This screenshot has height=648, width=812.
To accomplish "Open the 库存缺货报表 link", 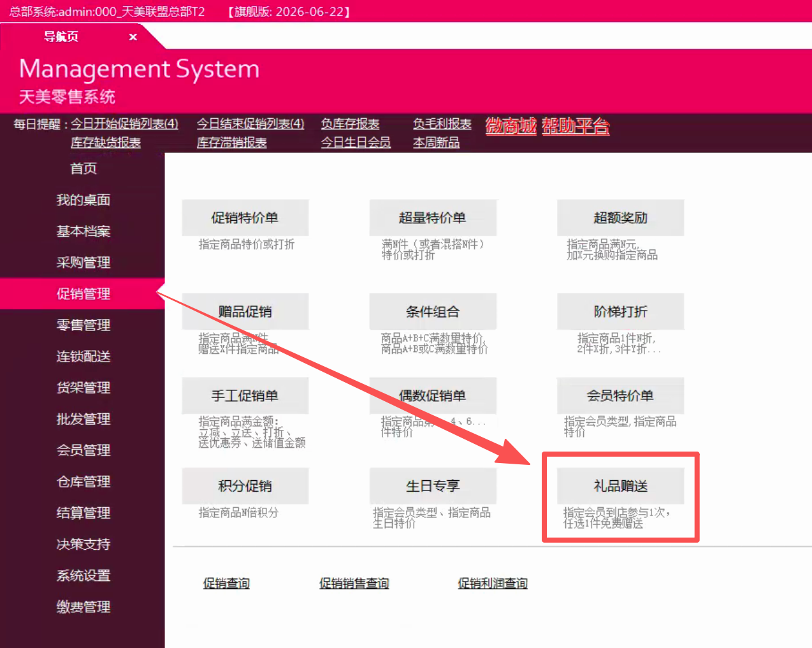I will pyautogui.click(x=106, y=142).
